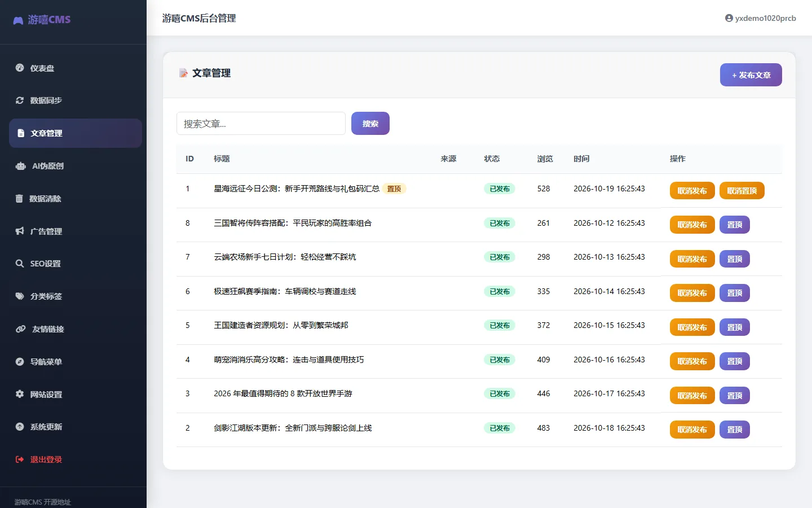This screenshot has height=508, width=812.
Task: Open the AI伪原创 sidebar menu
Action: (x=76, y=166)
